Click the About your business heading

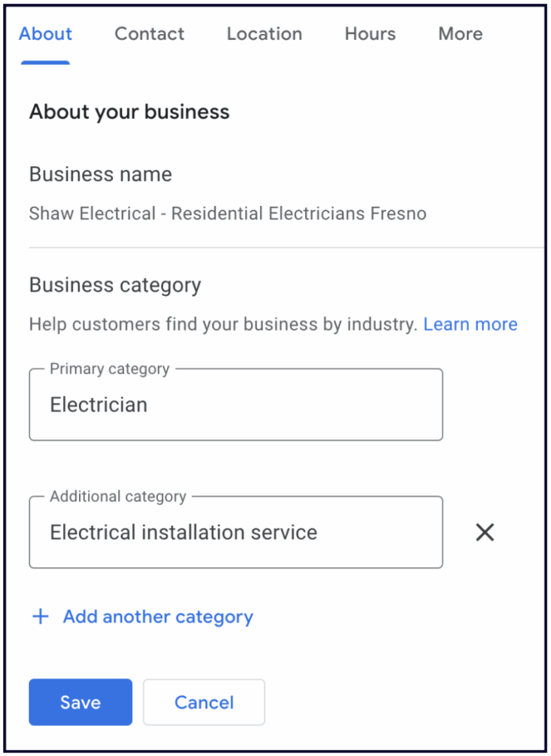point(129,112)
